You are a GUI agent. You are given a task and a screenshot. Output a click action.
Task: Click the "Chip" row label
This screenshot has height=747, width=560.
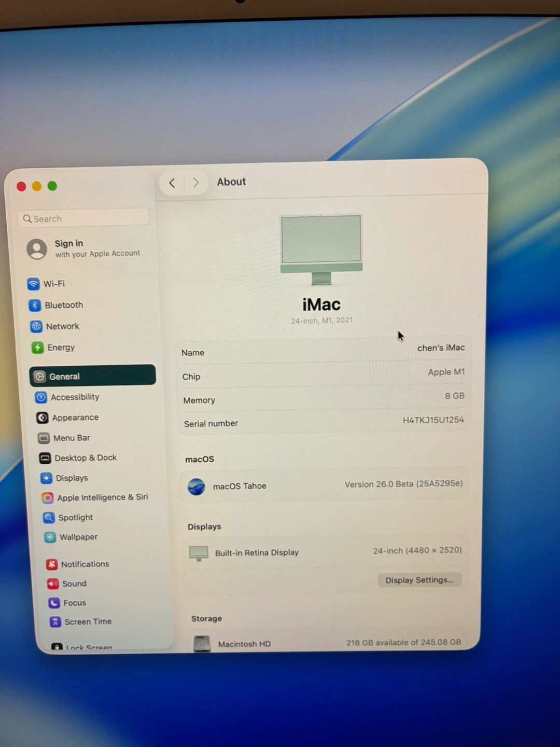point(191,377)
